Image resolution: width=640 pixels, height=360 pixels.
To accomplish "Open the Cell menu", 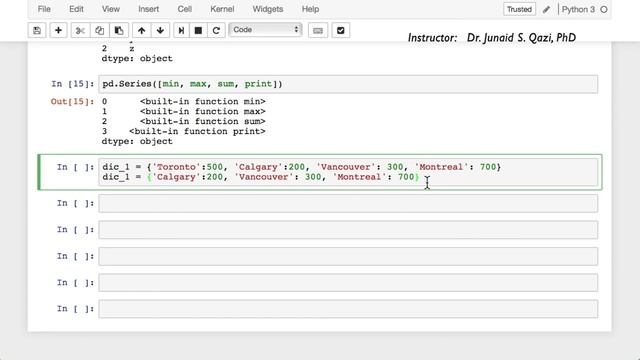I will [184, 9].
